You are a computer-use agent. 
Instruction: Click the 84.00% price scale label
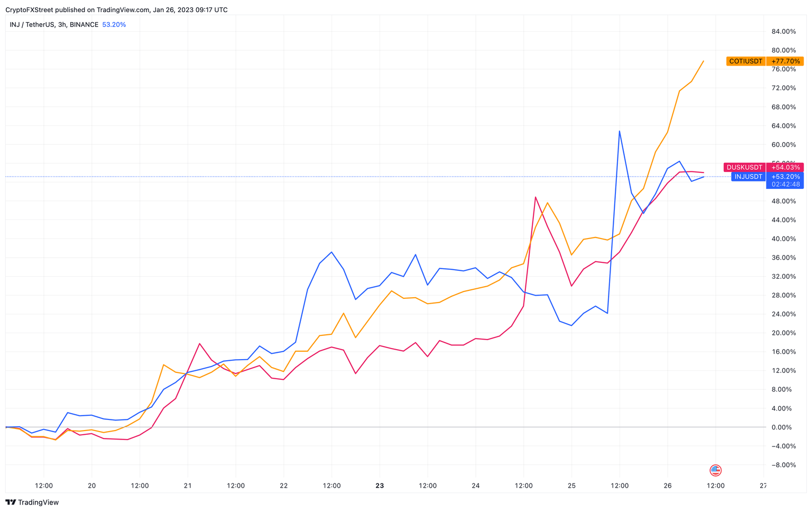tap(783, 32)
